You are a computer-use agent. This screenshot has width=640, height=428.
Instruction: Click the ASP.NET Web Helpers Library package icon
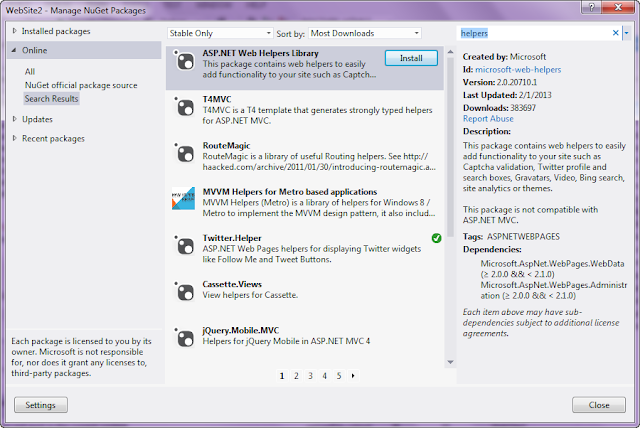click(x=184, y=61)
